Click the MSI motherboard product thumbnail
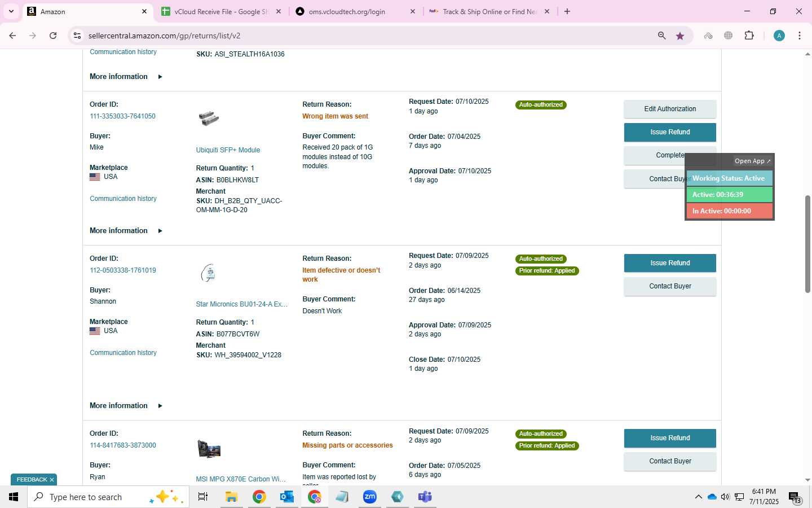This screenshot has height=508, width=812. click(209, 449)
